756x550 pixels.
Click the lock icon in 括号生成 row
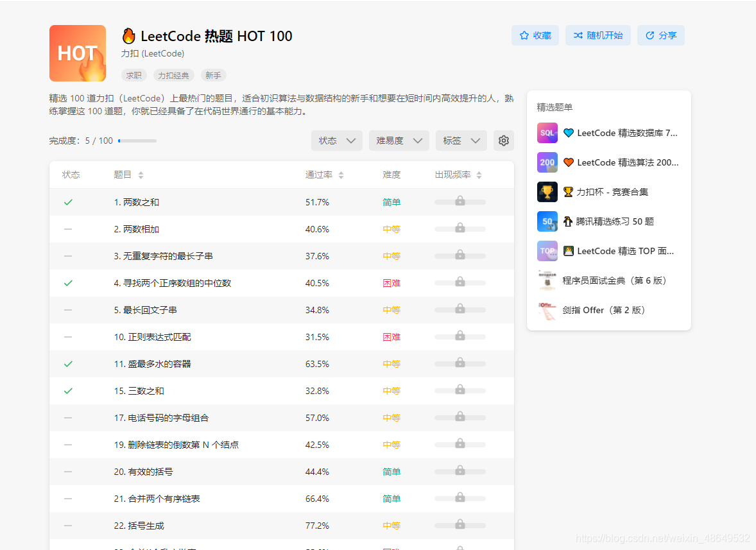[460, 524]
